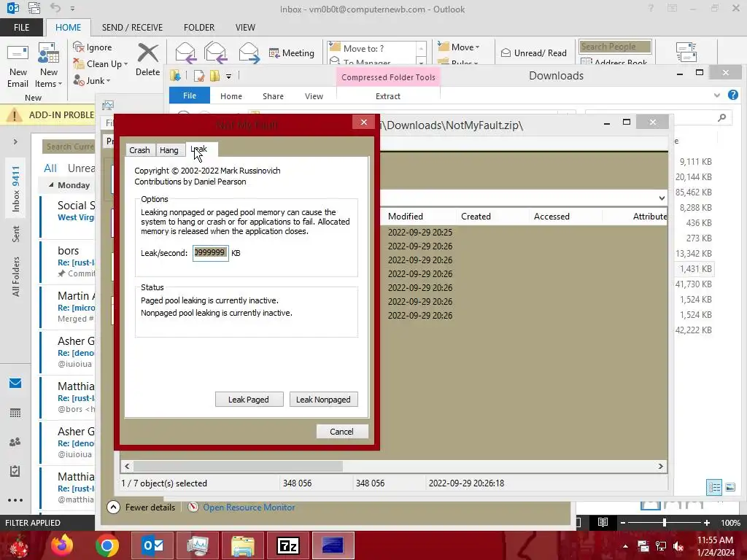Launch Firefox from the taskbar
This screenshot has height=560, width=747.
[63, 545]
